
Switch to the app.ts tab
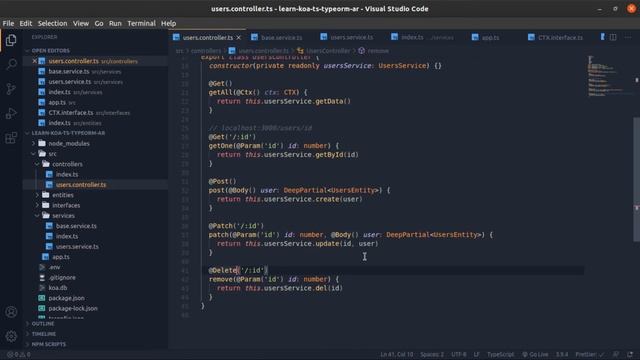tap(490, 38)
